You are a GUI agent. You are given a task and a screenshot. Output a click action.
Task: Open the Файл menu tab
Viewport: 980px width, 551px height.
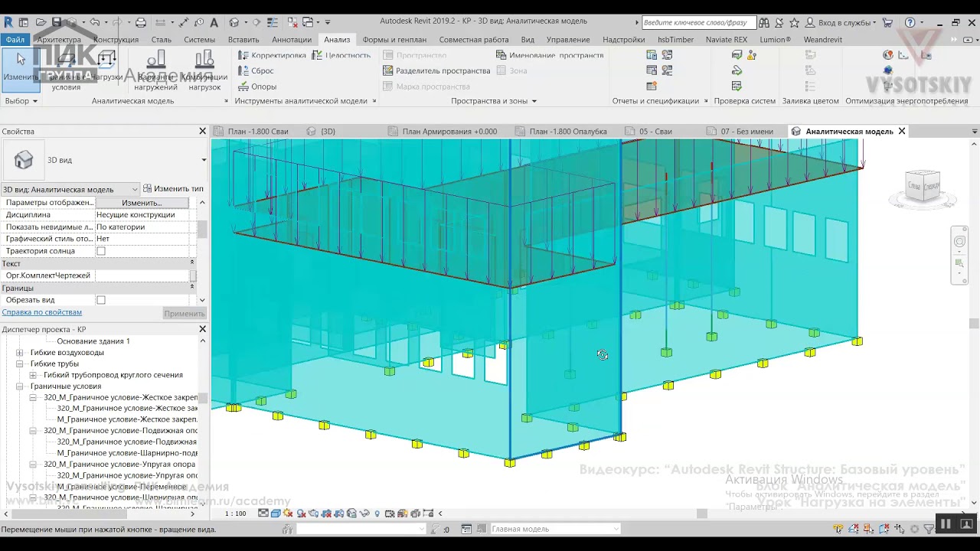click(x=15, y=39)
